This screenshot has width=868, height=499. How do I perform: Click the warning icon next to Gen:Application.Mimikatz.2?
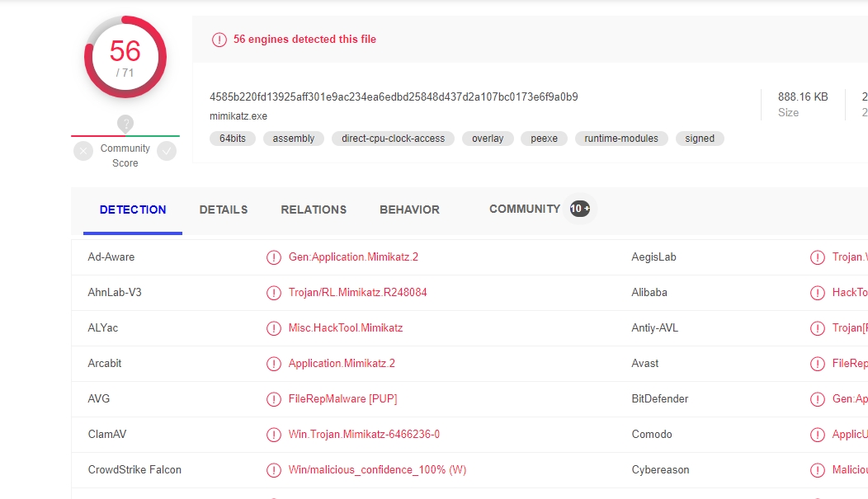274,257
